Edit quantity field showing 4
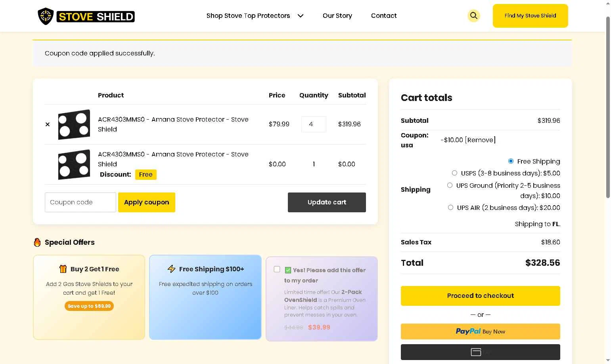This screenshot has height=364, width=611. 314,124
